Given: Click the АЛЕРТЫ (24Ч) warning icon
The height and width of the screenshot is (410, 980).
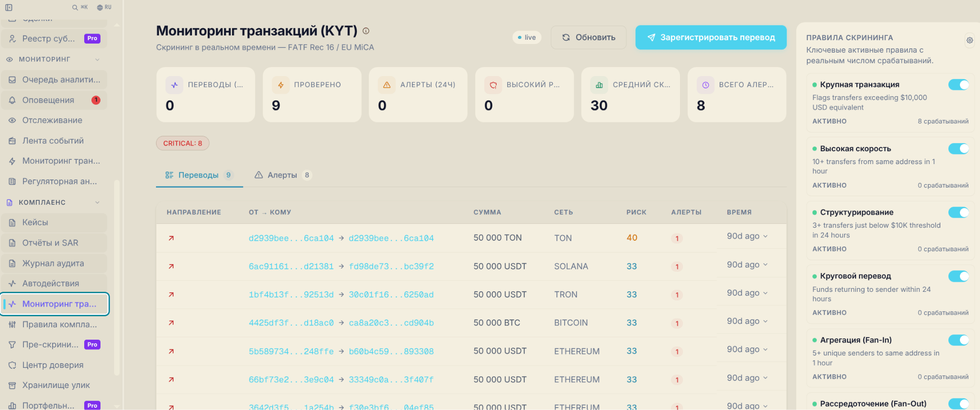Looking at the screenshot, I should [387, 85].
